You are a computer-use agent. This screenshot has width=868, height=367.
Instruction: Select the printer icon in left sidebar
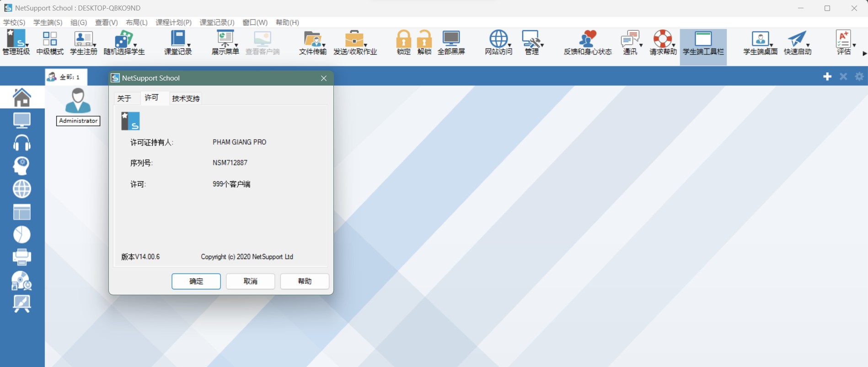click(21, 257)
